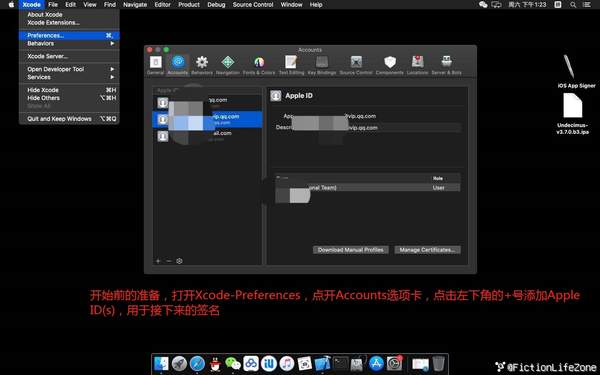600x375 pixels.
Task: Expand the Services submenu
Action: 69,77
